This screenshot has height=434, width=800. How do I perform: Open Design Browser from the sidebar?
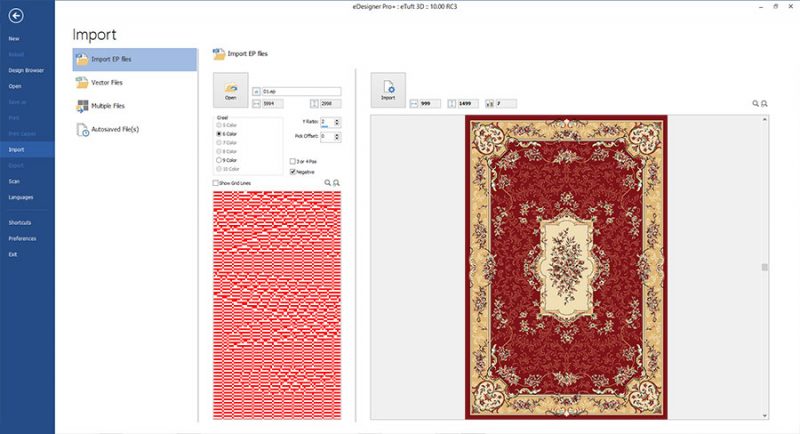tap(26, 70)
